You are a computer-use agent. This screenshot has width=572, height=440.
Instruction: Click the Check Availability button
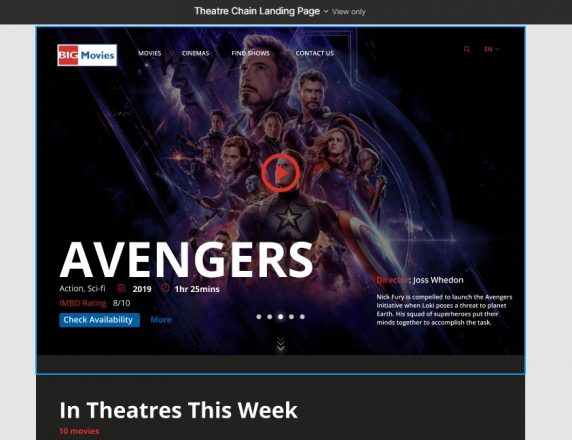click(100, 320)
